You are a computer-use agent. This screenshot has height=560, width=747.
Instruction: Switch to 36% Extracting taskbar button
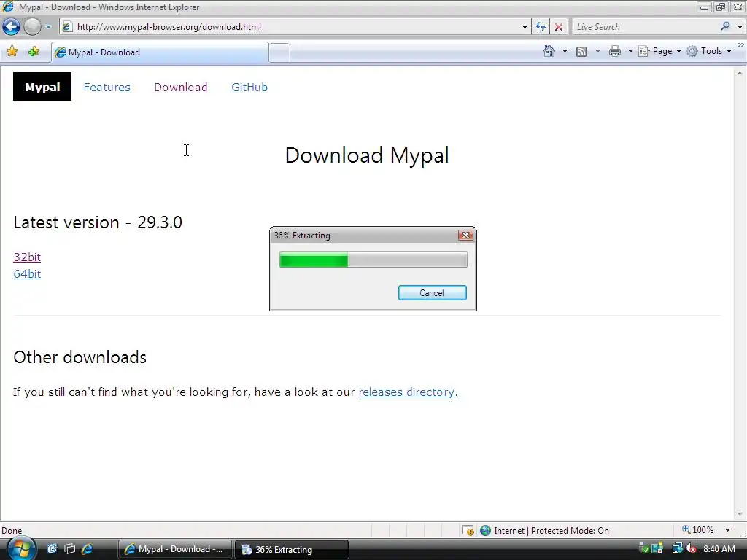point(292,549)
